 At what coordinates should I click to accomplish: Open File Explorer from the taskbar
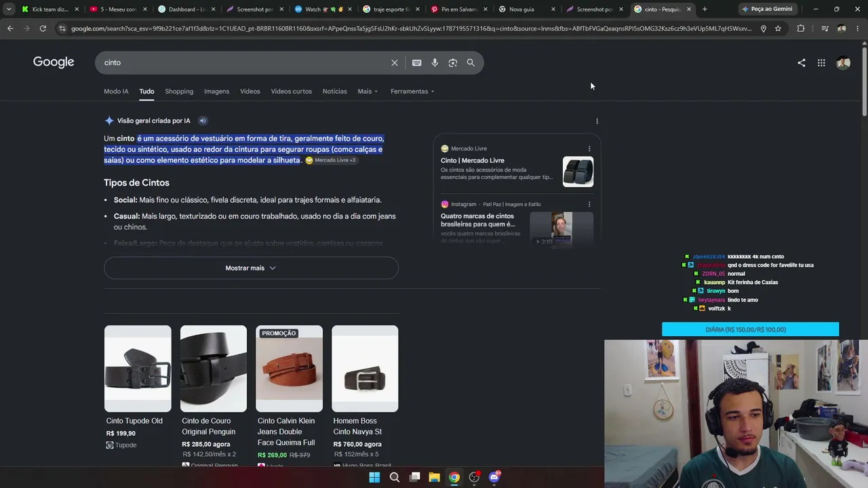tap(435, 477)
